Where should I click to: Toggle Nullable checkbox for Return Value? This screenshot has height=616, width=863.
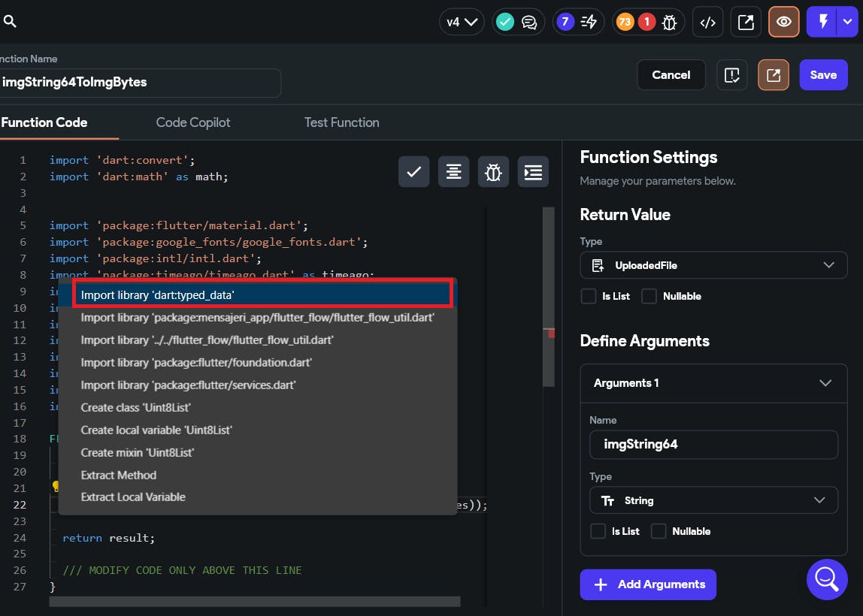point(649,296)
